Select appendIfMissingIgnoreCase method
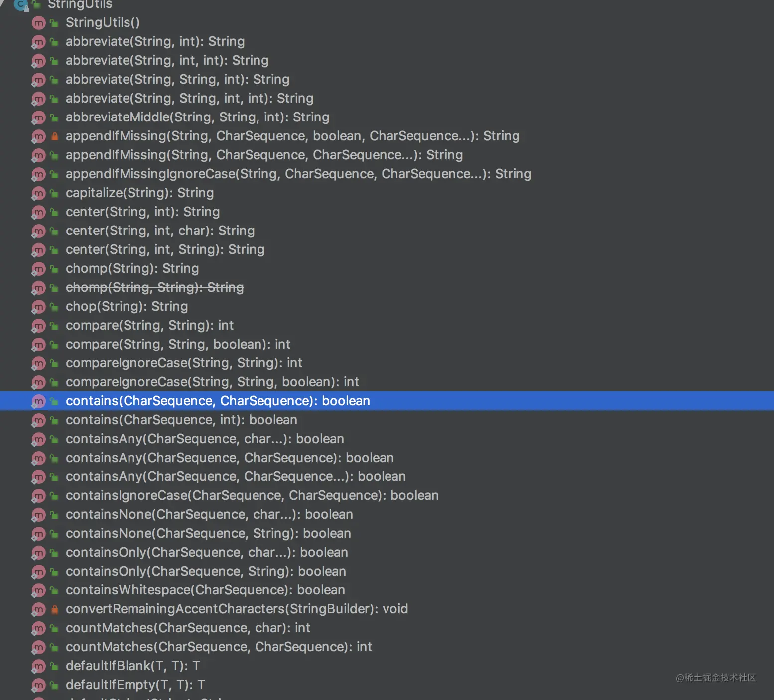 coord(298,174)
